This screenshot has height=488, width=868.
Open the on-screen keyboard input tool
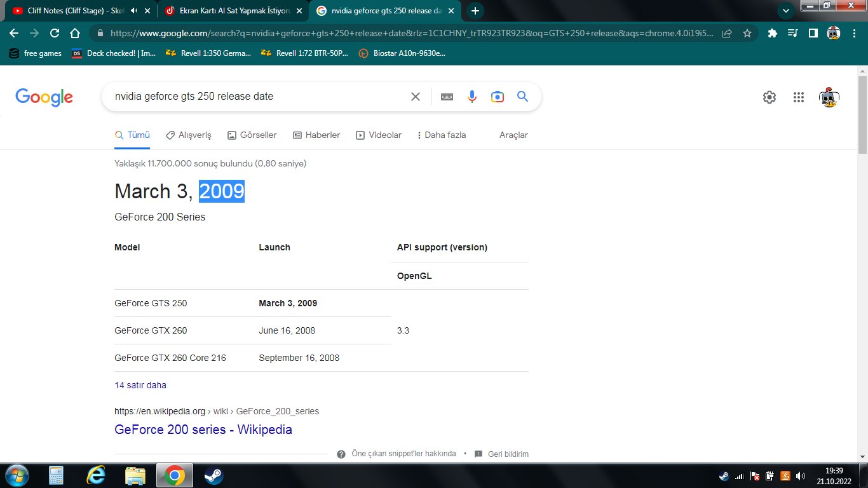(x=447, y=97)
